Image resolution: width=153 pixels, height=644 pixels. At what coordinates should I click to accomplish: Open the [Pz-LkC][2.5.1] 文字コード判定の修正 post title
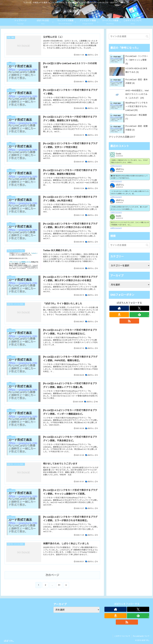click(70, 145)
